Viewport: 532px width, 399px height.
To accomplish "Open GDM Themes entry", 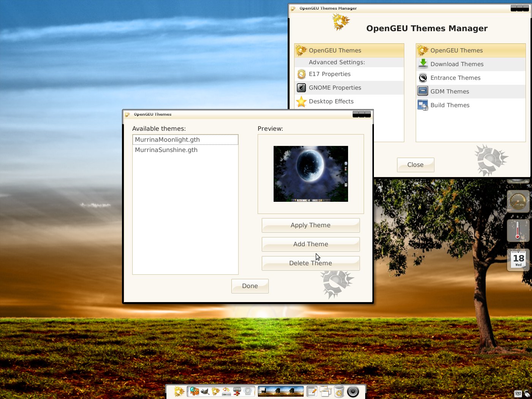I will (x=470, y=91).
